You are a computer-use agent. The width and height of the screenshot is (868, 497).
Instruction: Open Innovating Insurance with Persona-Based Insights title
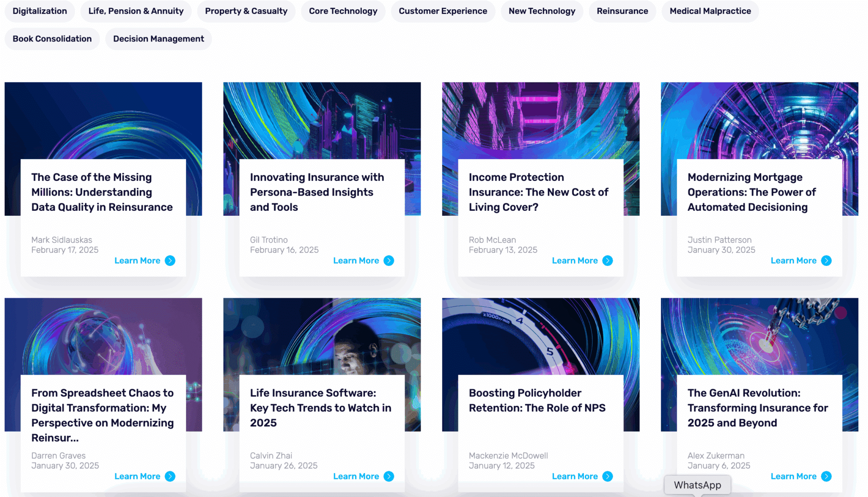tap(317, 192)
